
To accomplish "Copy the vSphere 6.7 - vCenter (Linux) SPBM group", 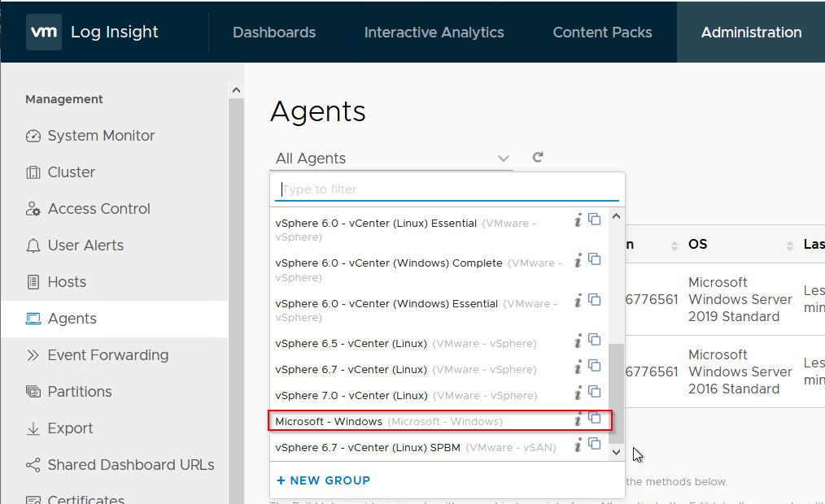I will click(595, 446).
